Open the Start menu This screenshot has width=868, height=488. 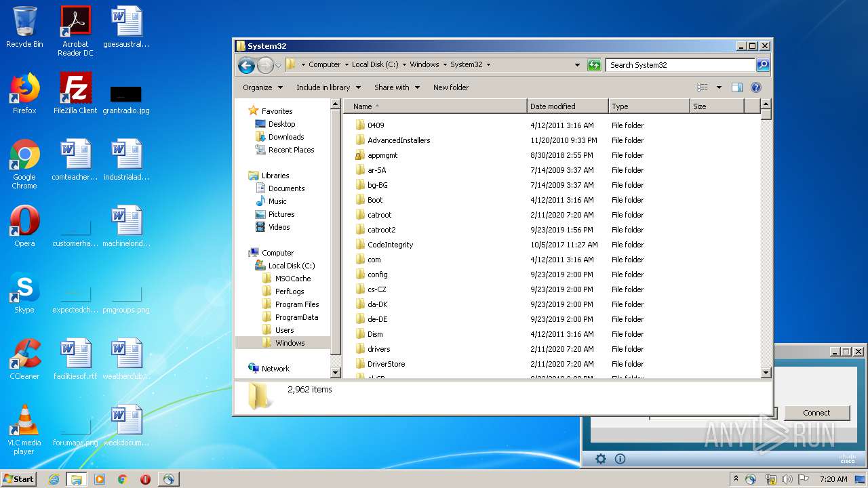pyautogui.click(x=18, y=479)
